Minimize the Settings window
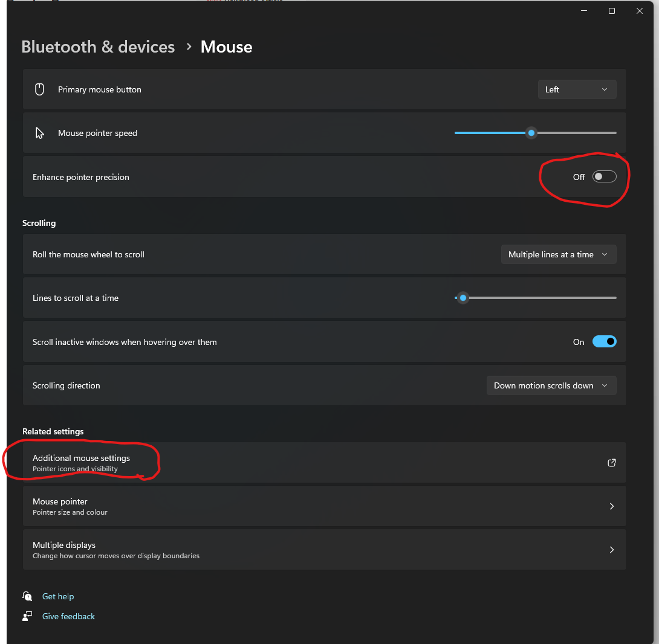This screenshot has width=659, height=644. tap(584, 11)
